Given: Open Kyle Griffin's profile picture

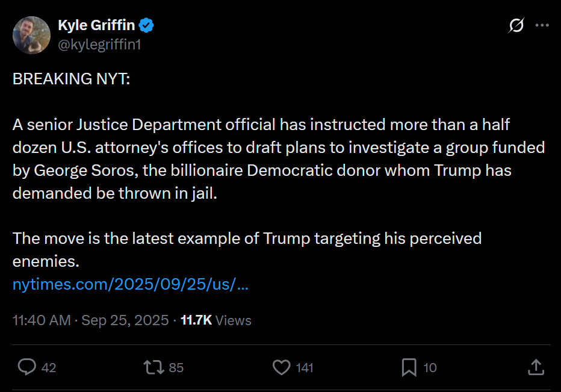Looking at the screenshot, I should coord(31,35).
